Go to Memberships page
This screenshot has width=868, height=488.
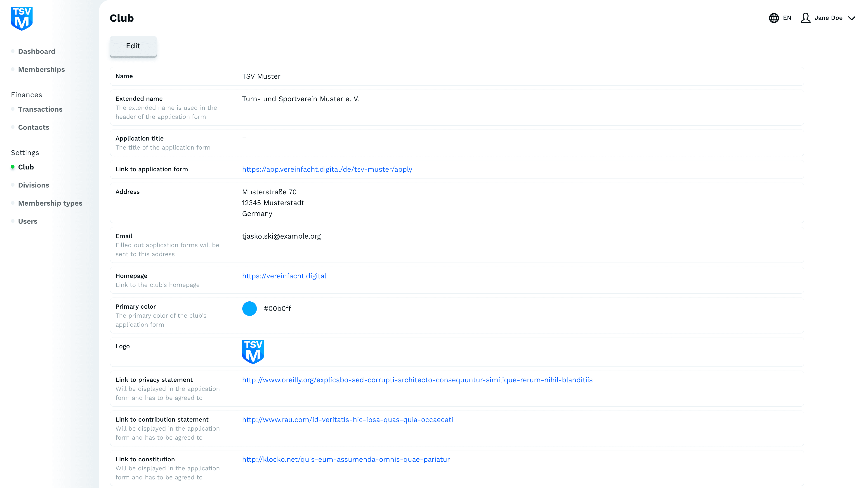point(41,69)
